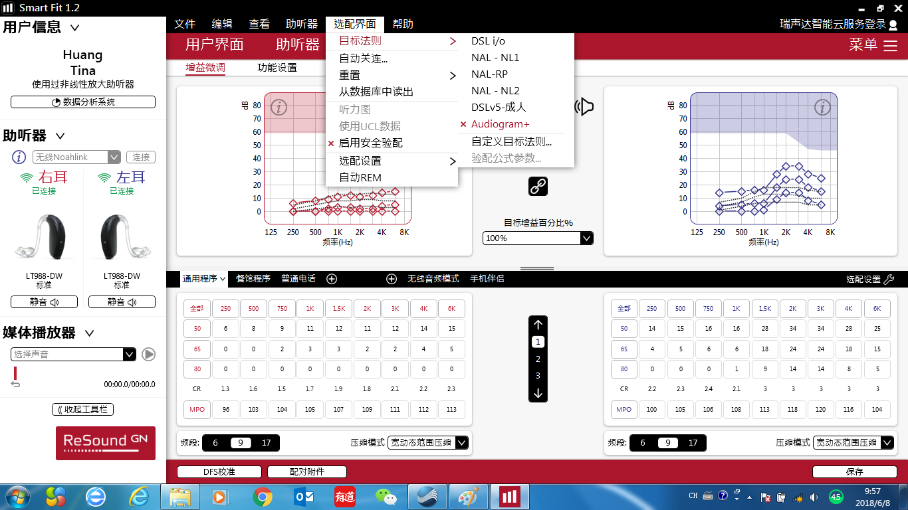This screenshot has width=908, height=510.
Task: Click the speaker sound icon between graphs
Action: click(x=584, y=107)
